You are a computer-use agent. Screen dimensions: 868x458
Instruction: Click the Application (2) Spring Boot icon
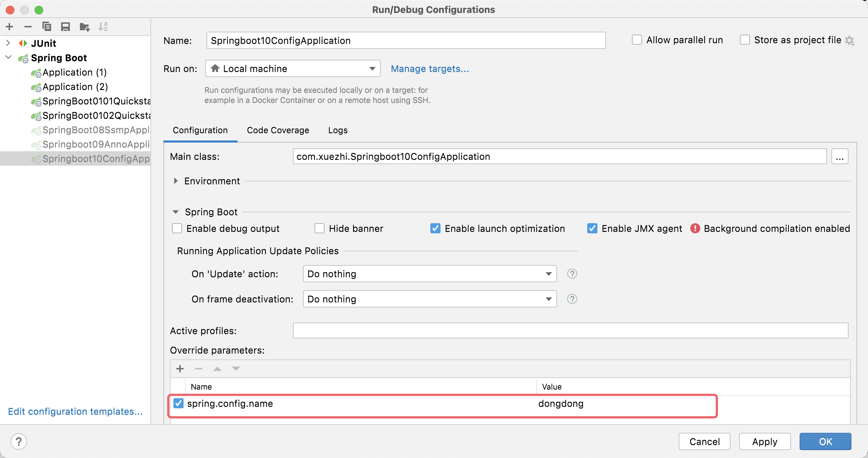[36, 87]
